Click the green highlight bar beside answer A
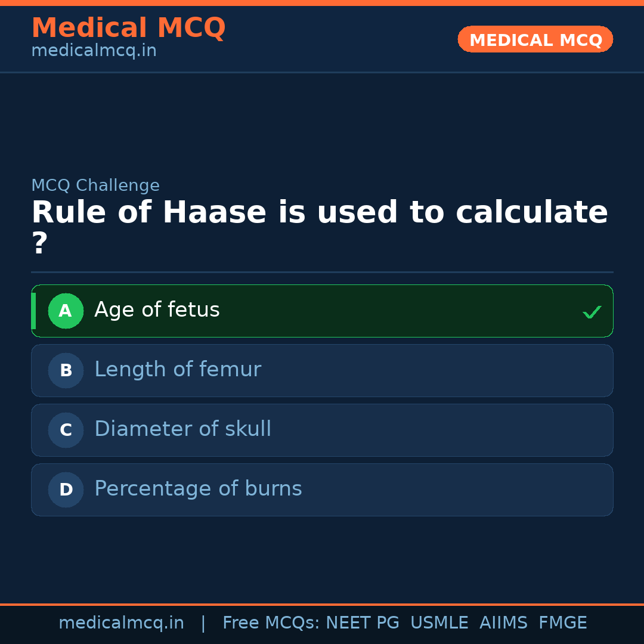Screen dimensions: 644x644 pyautogui.click(x=34, y=311)
